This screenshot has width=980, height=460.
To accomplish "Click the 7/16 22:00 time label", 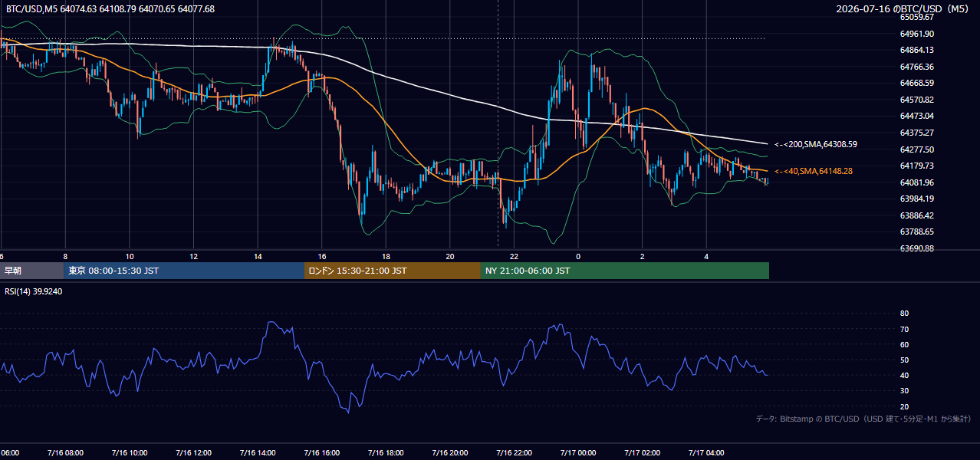I will pos(514,453).
